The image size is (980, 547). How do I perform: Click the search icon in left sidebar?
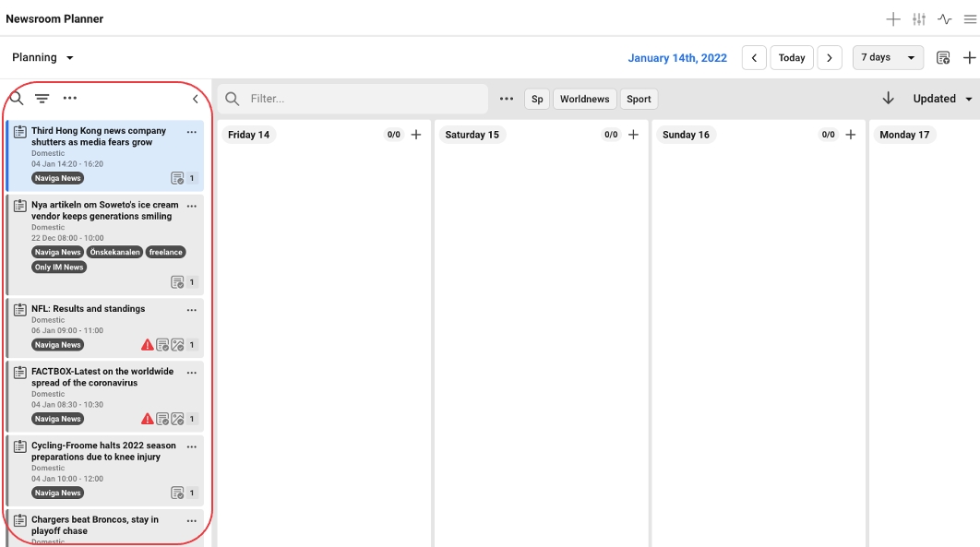(x=17, y=99)
